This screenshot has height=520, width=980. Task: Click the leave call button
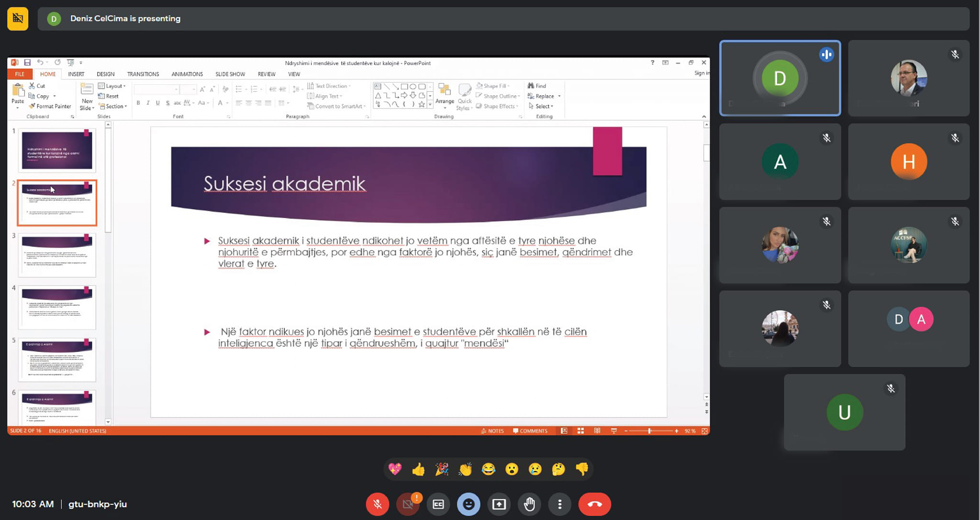[594, 504]
